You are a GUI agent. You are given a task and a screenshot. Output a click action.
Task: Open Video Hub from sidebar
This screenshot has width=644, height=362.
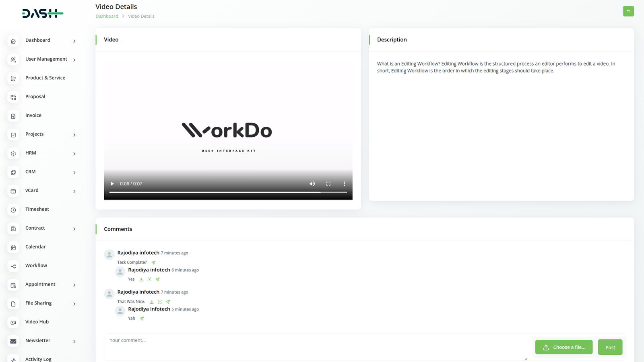[37, 322]
